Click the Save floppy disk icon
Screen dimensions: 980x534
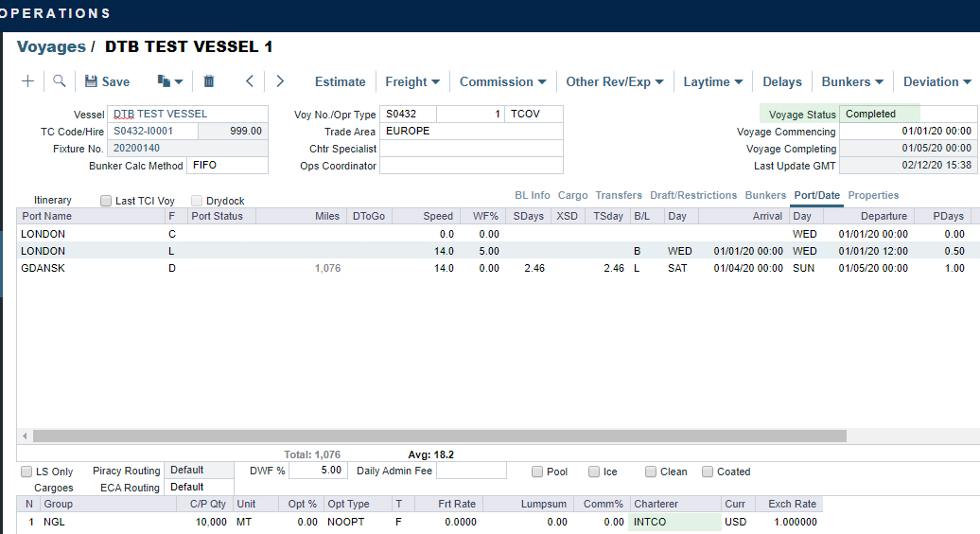[92, 81]
